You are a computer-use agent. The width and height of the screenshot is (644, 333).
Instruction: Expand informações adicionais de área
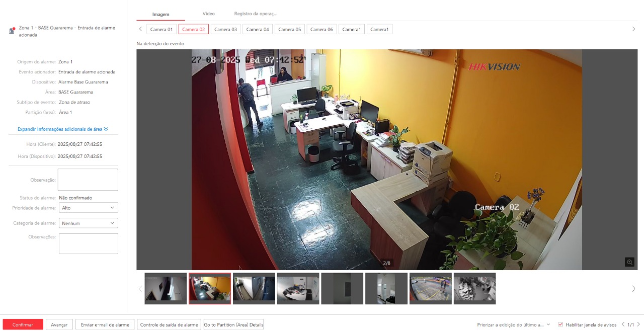[x=62, y=129]
